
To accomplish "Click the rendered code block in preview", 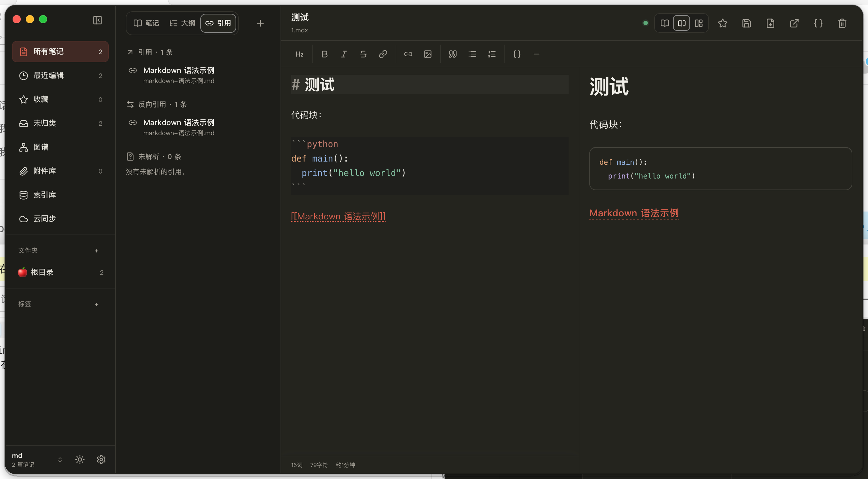I will (x=721, y=169).
